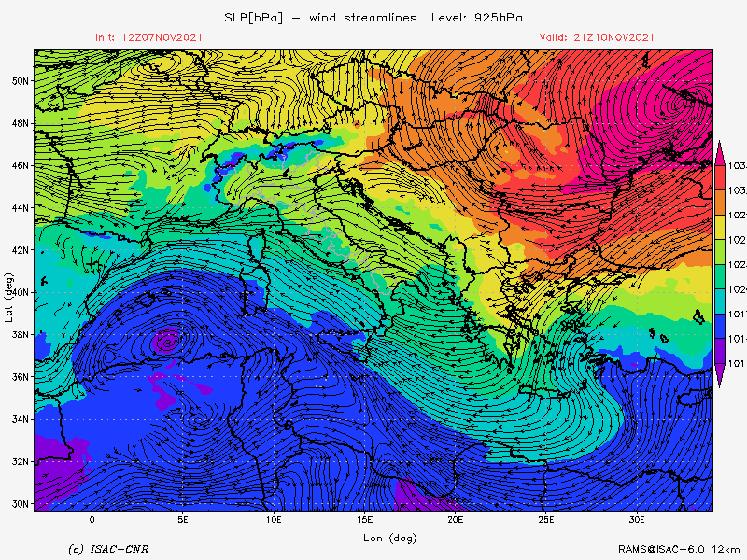Click the magenta top legend arrow
Screen dimensions: 747x560
click(x=720, y=153)
